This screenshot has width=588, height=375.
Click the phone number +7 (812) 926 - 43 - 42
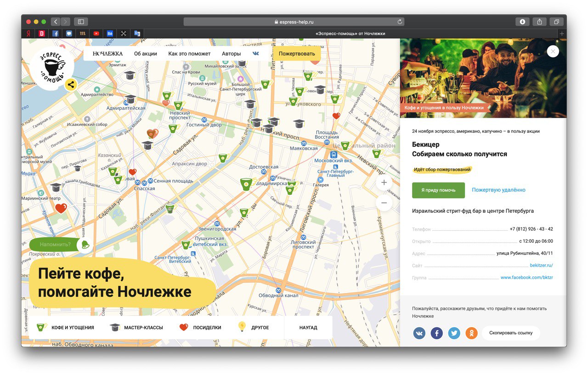[x=531, y=229]
